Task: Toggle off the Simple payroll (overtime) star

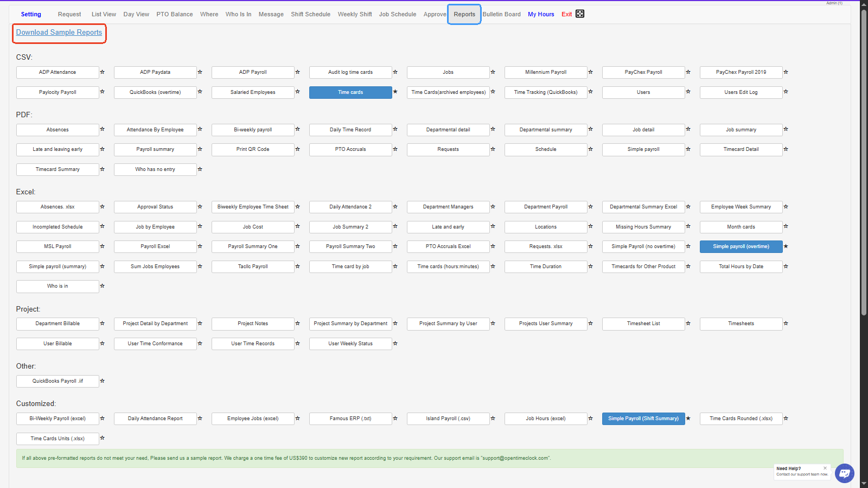Action: [786, 246]
